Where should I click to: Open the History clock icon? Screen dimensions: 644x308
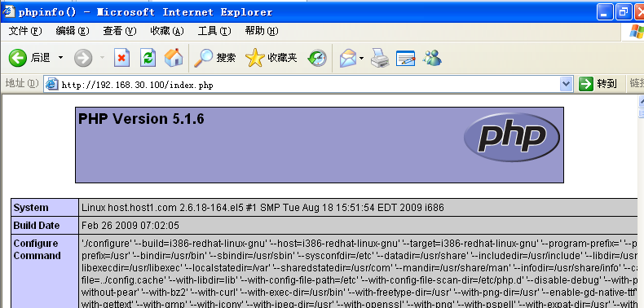(x=316, y=58)
